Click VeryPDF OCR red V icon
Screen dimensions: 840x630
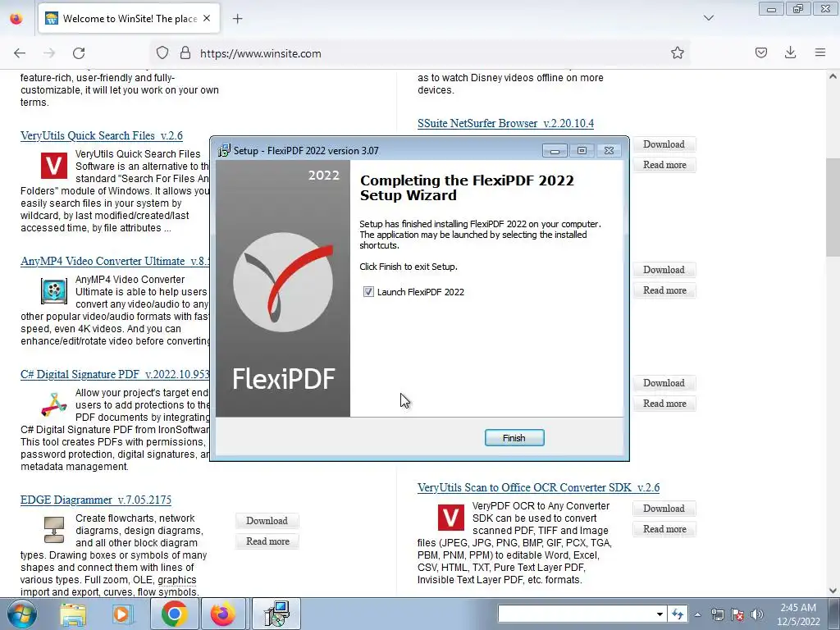(x=450, y=518)
